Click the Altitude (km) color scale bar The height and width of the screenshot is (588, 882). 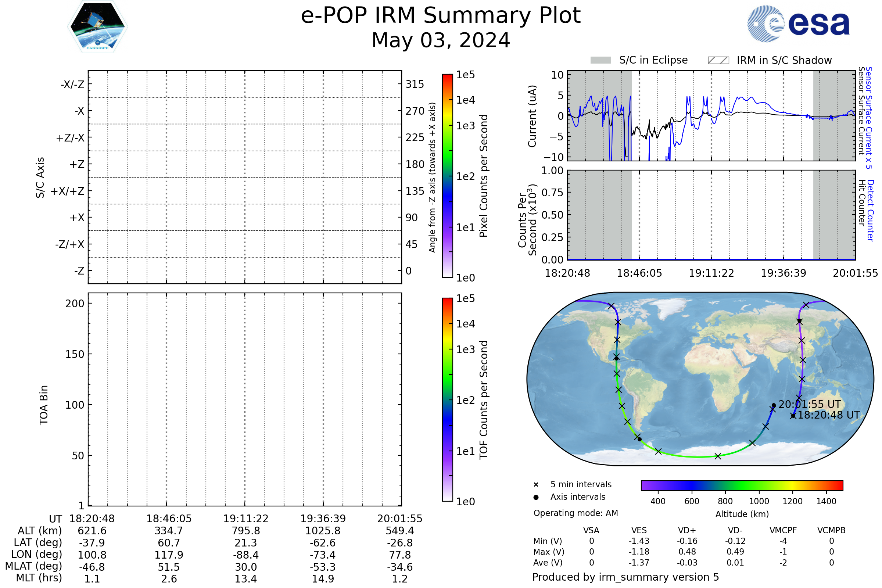coord(742,485)
